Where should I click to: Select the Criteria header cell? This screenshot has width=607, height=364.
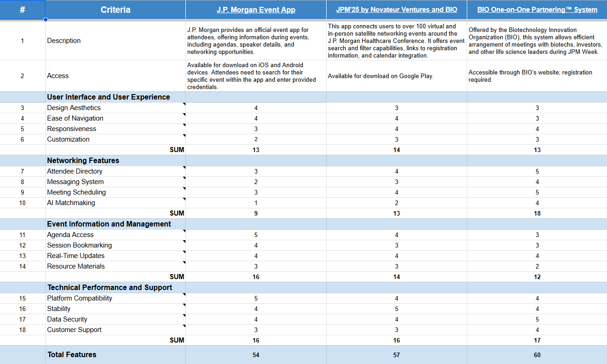point(115,10)
